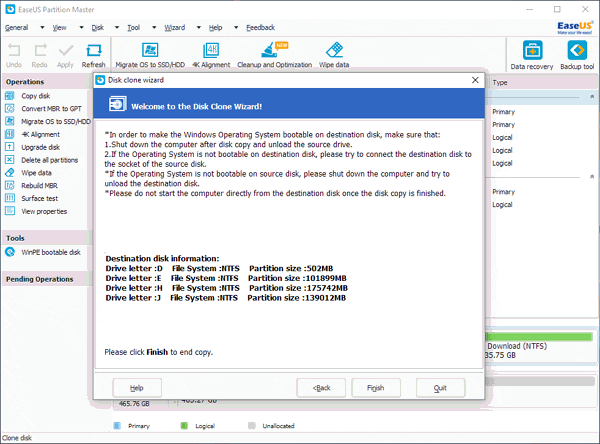Expand dropdown arrow beside View
The height and width of the screenshot is (444, 600).
point(81,28)
